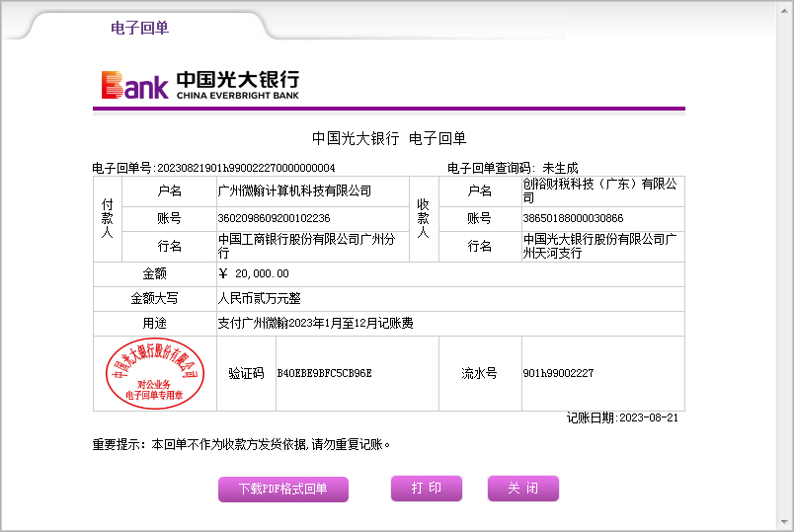Select receipt number 20230821901h990022270000000004
794x532 pixels.
pyautogui.click(x=246, y=168)
